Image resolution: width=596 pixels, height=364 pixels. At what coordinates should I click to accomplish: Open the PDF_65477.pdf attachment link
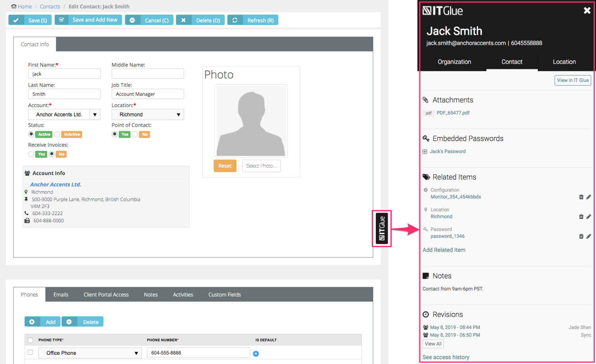(453, 113)
